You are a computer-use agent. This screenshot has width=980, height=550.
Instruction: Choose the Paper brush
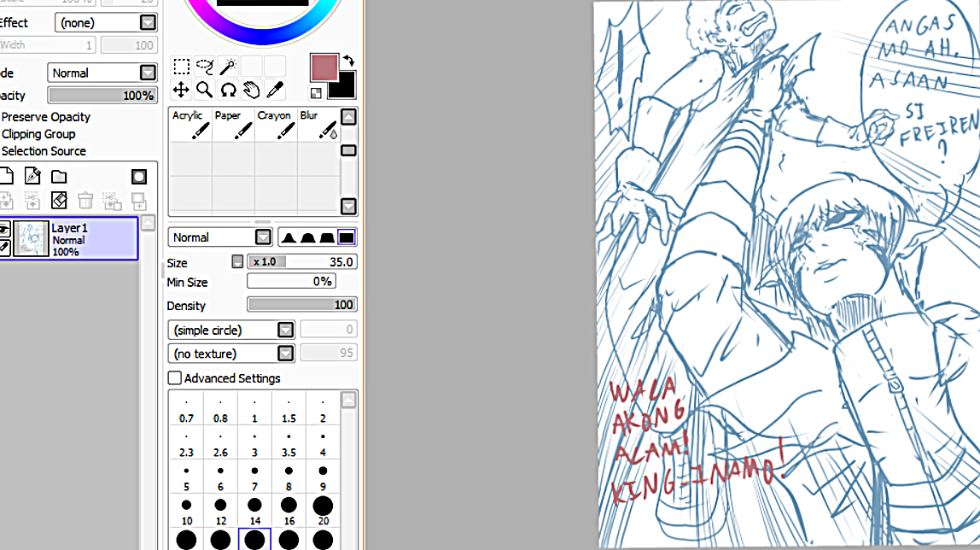pyautogui.click(x=233, y=124)
